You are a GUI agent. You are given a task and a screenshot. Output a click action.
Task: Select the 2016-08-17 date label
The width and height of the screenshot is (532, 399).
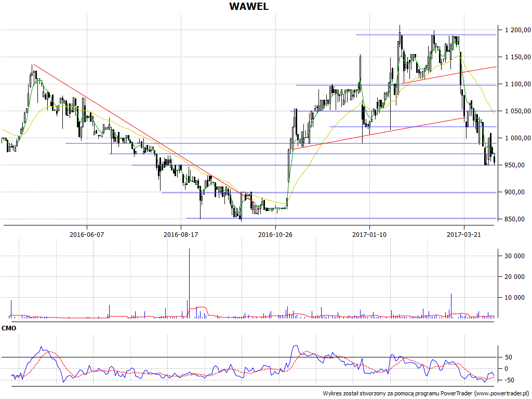pyautogui.click(x=181, y=234)
